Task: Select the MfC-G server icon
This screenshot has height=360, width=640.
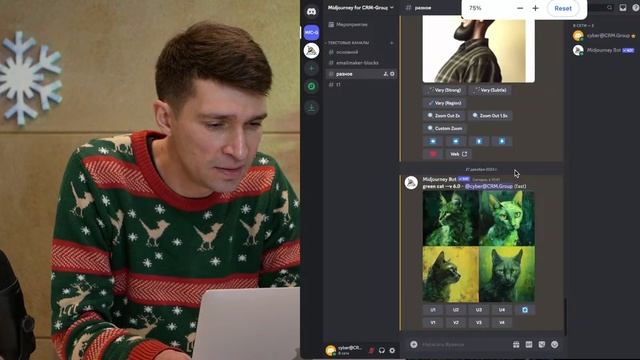Action: [311, 32]
